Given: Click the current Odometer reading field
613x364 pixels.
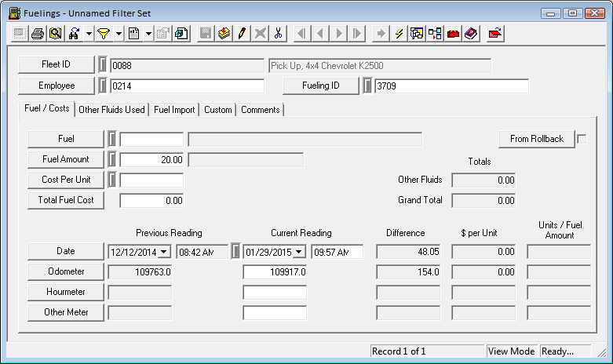Looking at the screenshot, I should (x=275, y=271).
